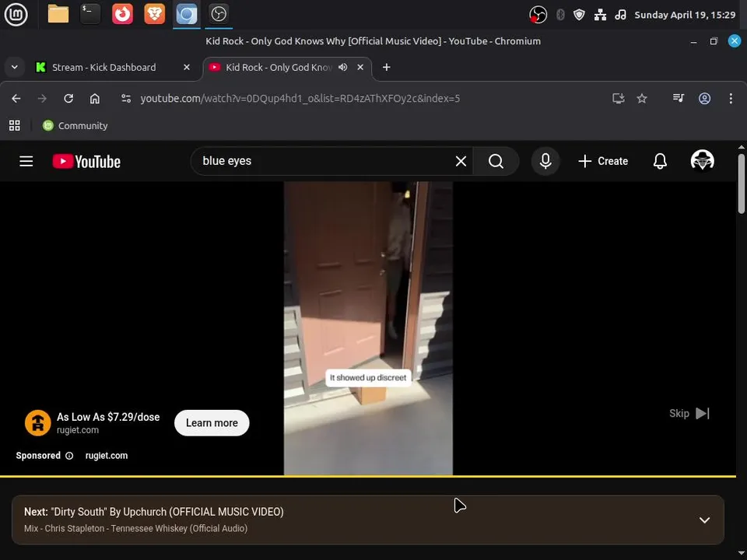Click the ad video frame
Viewport: 747px width, 560px height.
pos(368,328)
